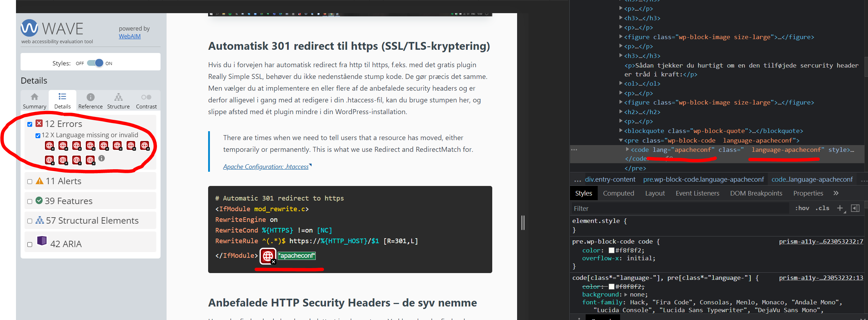
Task: Switch to the Computed tab
Action: pos(618,193)
